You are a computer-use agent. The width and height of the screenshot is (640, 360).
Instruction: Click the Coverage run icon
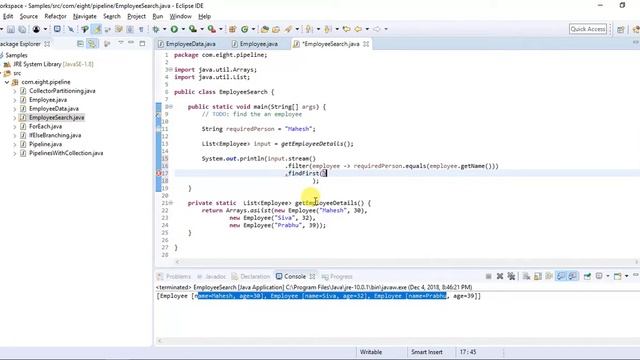point(193,29)
